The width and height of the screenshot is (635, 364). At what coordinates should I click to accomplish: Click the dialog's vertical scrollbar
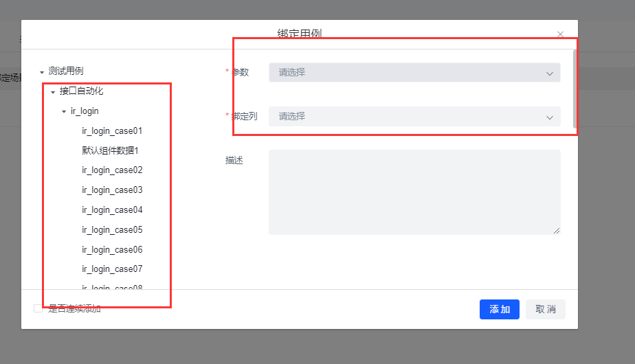575,89
